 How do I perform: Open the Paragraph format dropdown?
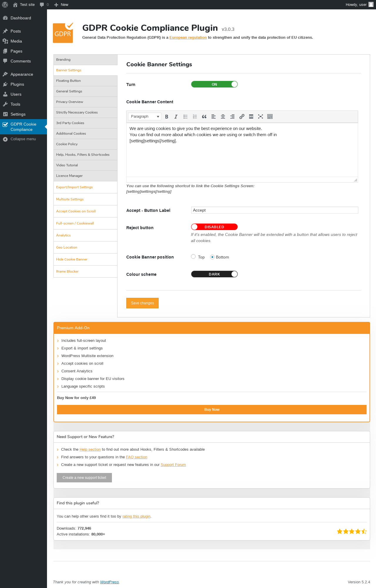point(145,116)
